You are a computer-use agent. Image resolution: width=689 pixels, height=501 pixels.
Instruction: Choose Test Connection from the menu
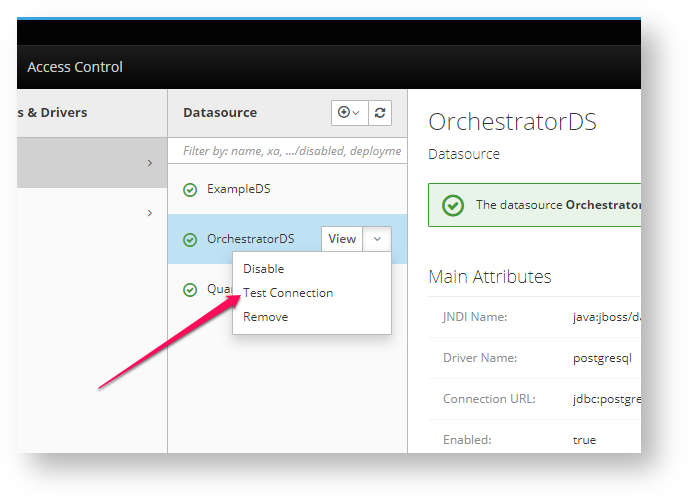click(x=288, y=293)
